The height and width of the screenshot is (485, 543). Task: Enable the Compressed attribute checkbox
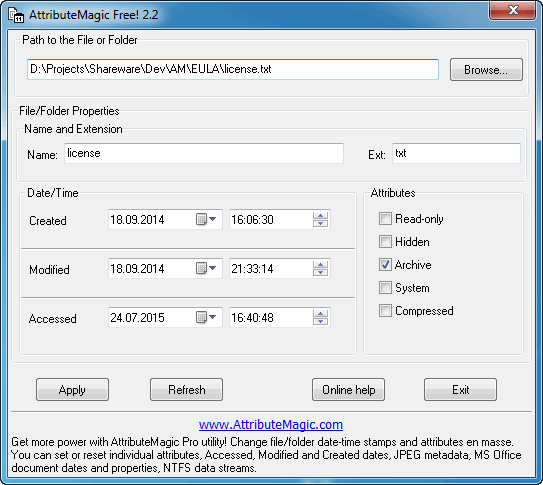pyautogui.click(x=385, y=311)
